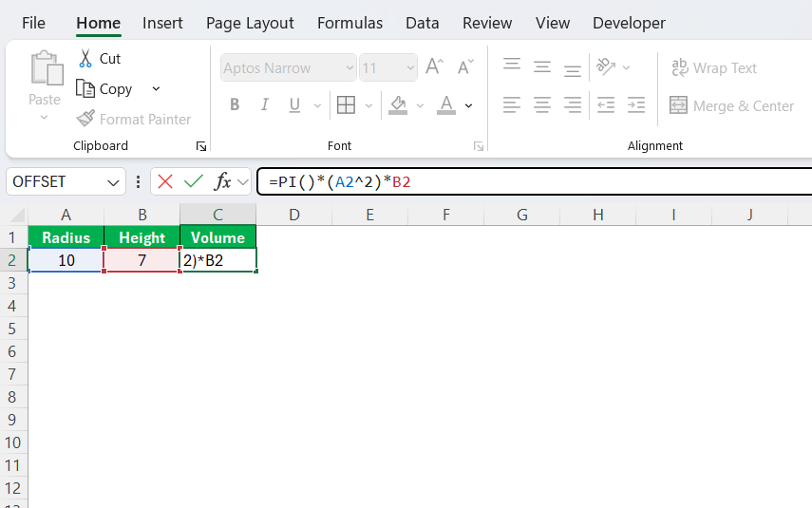Viewport: 812px width, 508px height.
Task: Toggle Underline formatting
Action: click(294, 105)
